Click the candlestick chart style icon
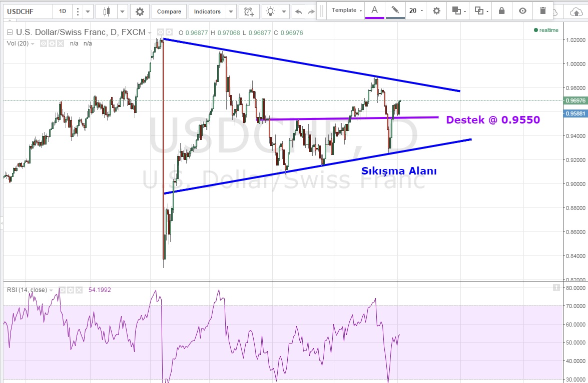The height and width of the screenshot is (383, 588). [x=106, y=11]
